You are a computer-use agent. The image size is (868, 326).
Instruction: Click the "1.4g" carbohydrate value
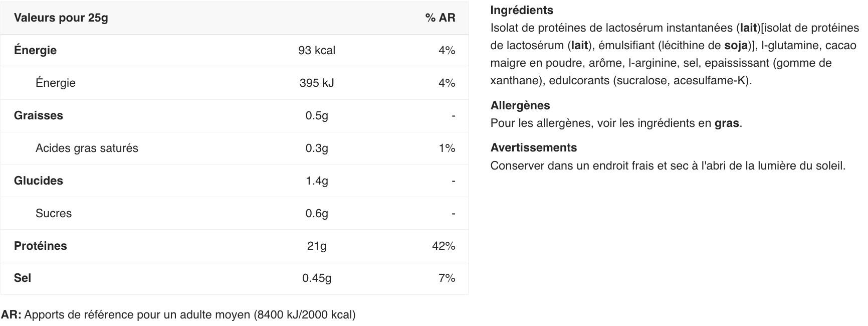(317, 181)
